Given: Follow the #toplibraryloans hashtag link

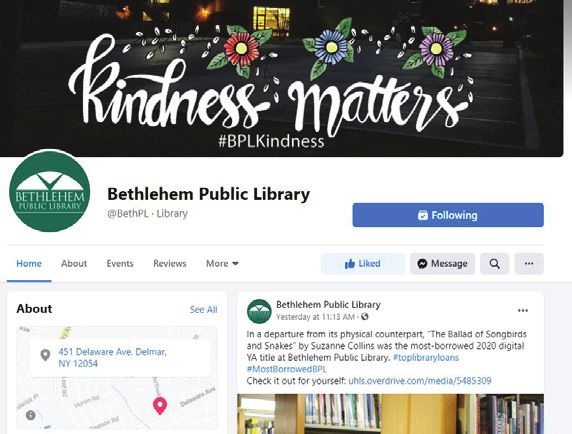Looking at the screenshot, I should [x=426, y=357].
